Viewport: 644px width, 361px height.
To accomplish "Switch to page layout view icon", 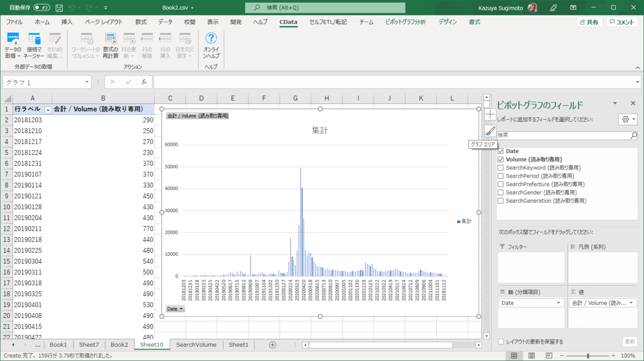I will [x=531, y=356].
